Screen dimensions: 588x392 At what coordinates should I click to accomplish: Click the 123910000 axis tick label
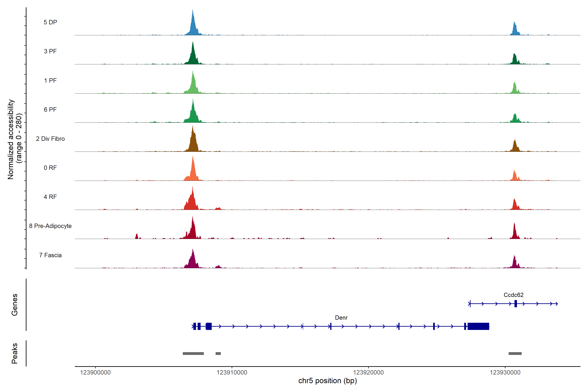[232, 373]
